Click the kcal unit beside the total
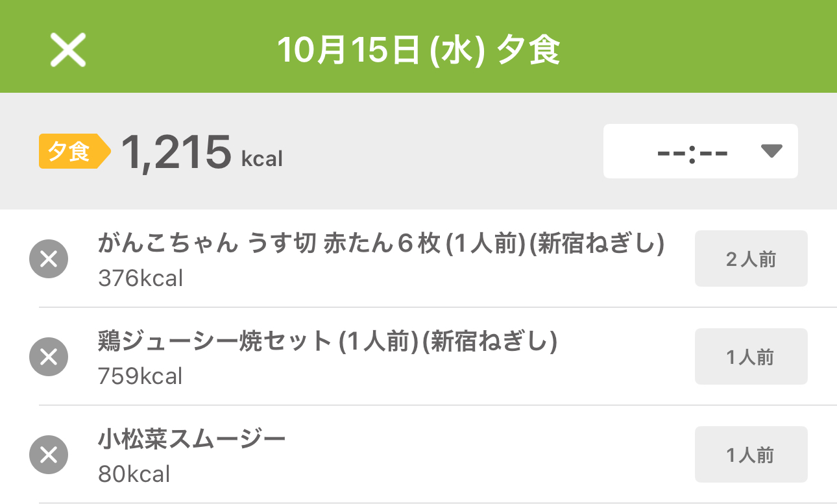 click(262, 159)
